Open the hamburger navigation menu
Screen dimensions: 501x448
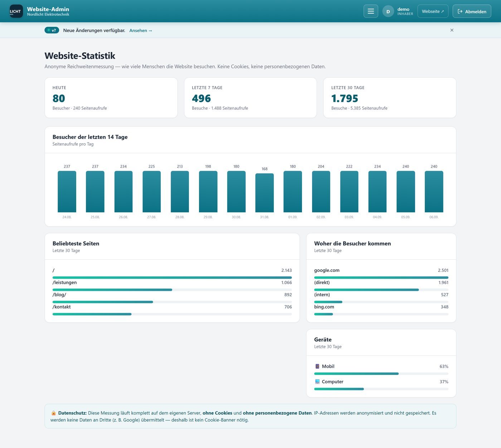coord(371,11)
